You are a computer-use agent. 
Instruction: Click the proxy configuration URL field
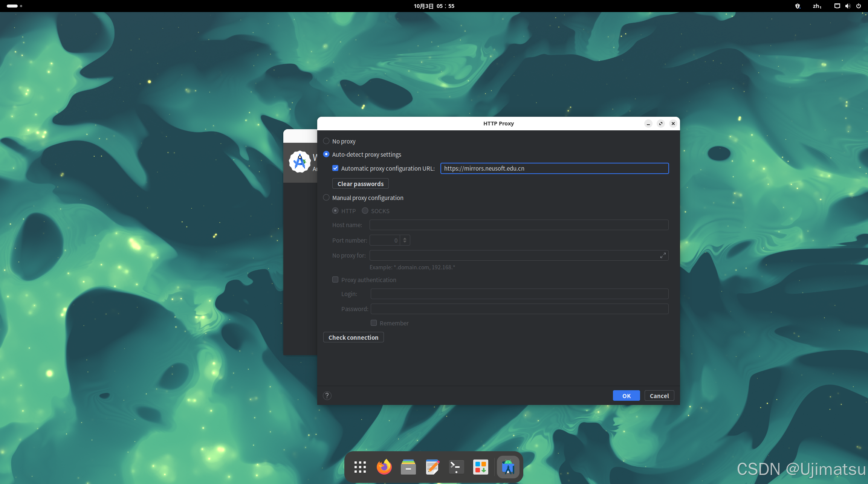pos(554,168)
